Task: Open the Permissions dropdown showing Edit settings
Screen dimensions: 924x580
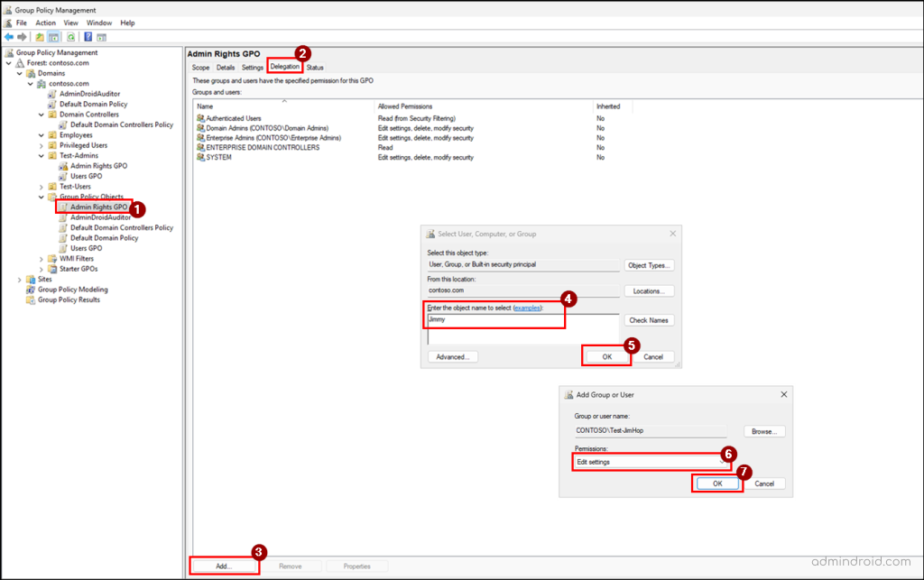Action: pyautogui.click(x=651, y=461)
